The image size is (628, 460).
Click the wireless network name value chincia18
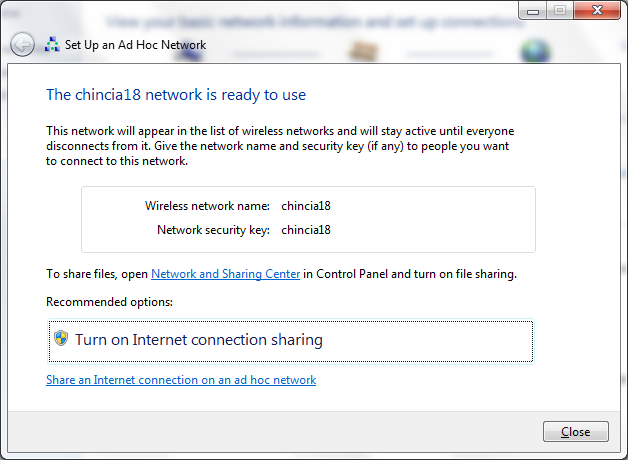pos(306,206)
